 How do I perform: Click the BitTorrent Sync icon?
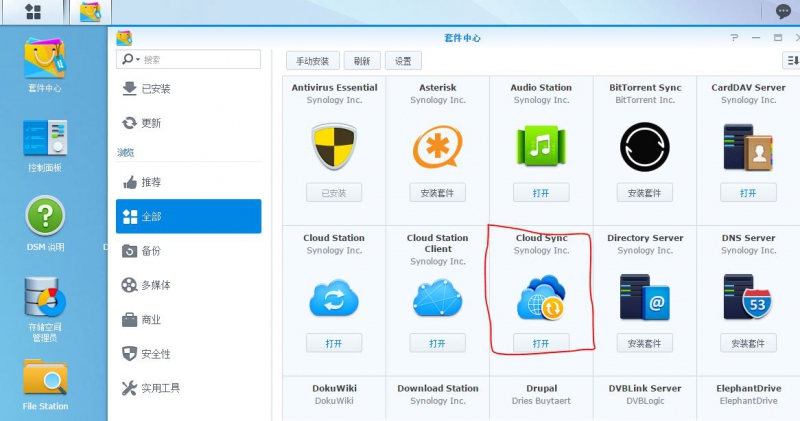[x=644, y=147]
